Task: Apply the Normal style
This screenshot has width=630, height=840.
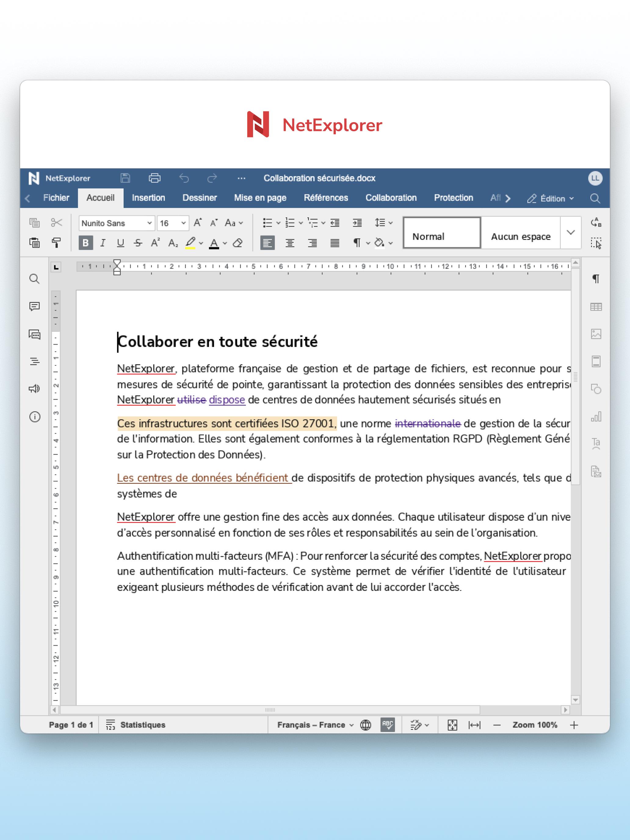Action: pyautogui.click(x=442, y=232)
